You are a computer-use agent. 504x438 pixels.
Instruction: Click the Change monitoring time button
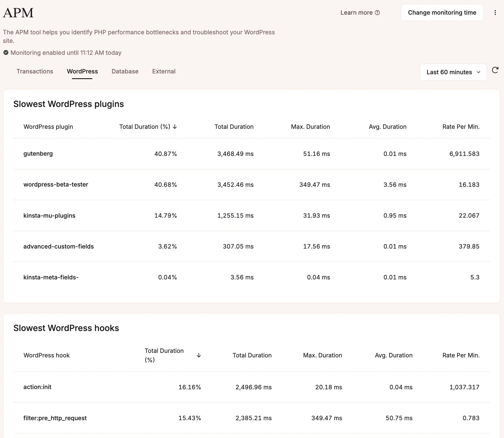coord(442,13)
